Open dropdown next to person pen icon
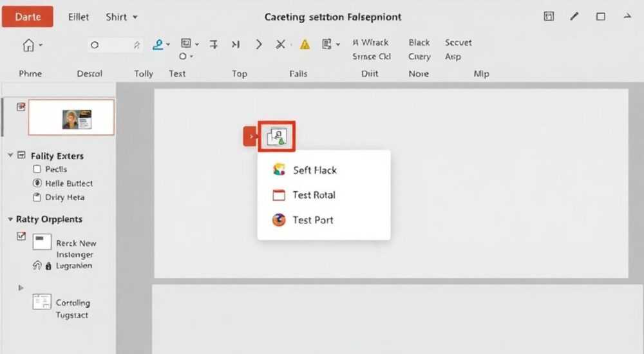Screen dimensions: 644x354 coord(167,44)
